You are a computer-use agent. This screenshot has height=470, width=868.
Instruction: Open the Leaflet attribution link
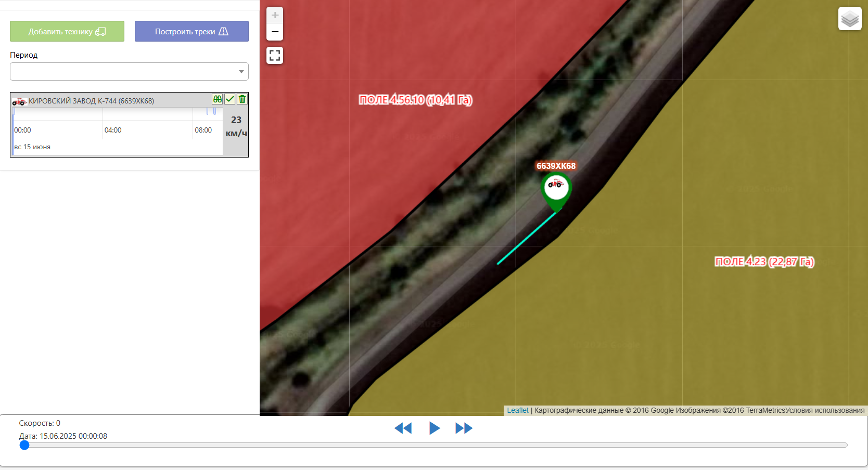tap(517, 410)
